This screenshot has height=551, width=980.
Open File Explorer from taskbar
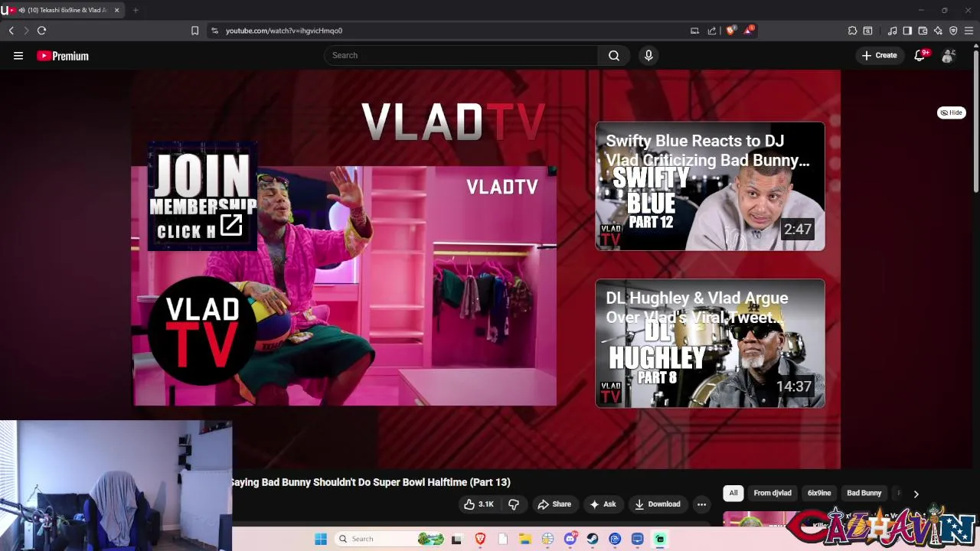coord(525,539)
